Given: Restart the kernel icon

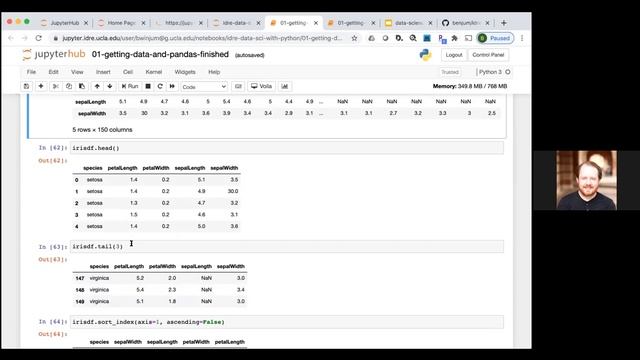Looking at the screenshot, I should tap(160, 86).
